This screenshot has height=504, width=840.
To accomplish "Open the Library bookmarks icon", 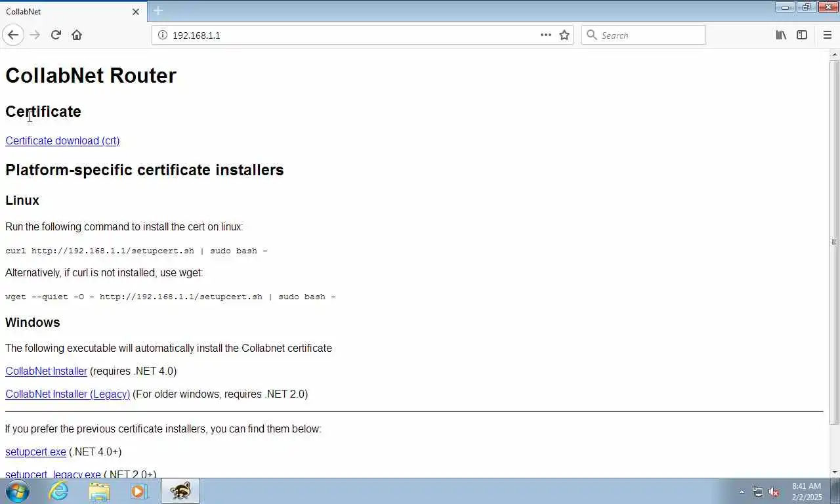I will [x=781, y=35].
